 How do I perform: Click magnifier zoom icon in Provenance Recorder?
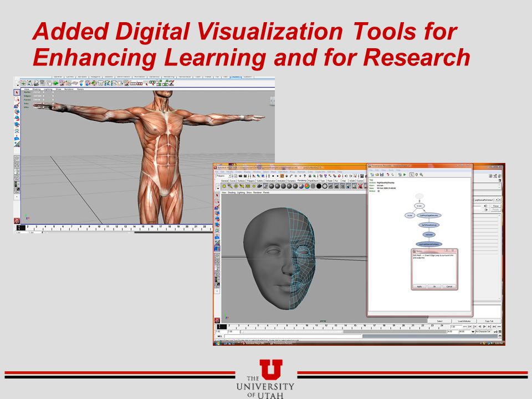click(x=421, y=175)
